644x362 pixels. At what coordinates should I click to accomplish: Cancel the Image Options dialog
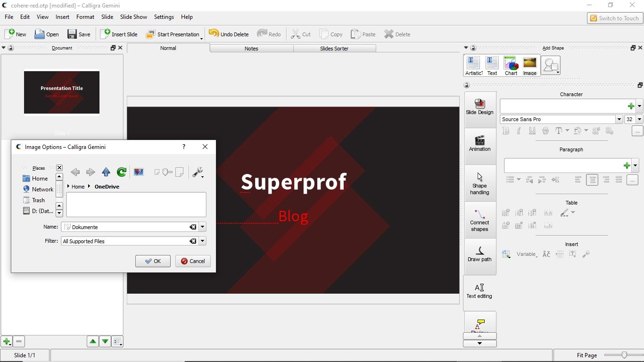(193, 261)
